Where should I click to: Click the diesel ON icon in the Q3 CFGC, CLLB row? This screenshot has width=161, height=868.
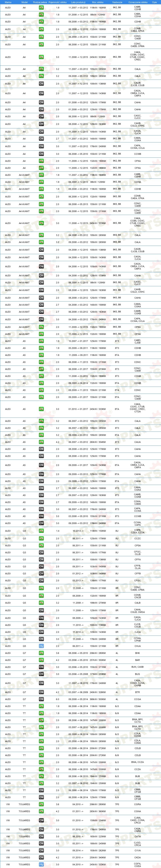point(41,552)
